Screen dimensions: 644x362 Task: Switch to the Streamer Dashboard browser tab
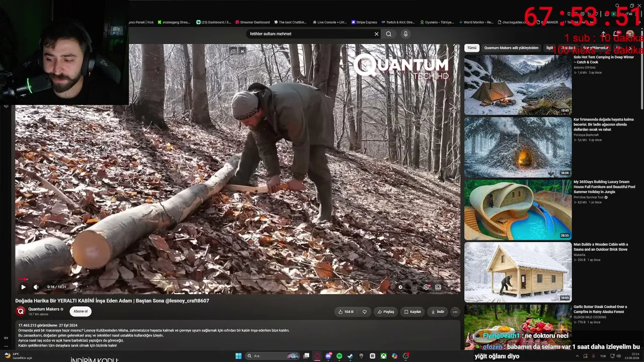(x=253, y=22)
